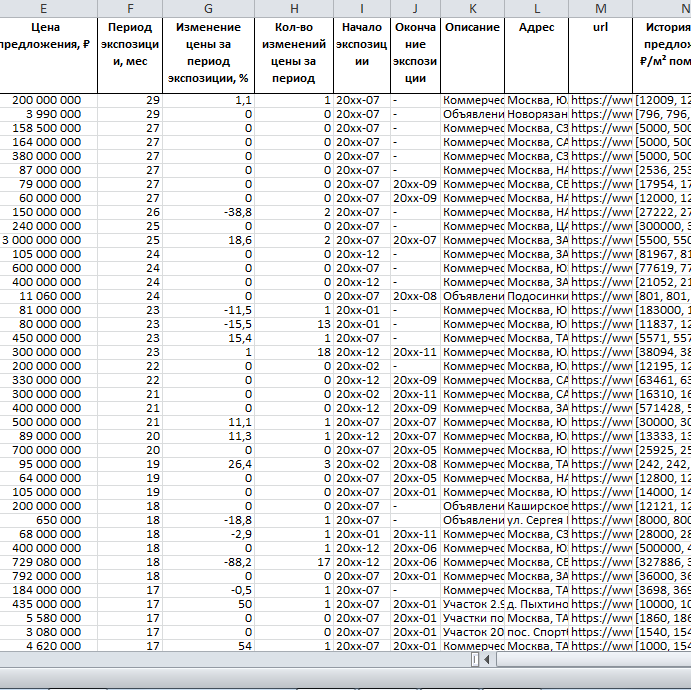Click the history cell '[327886, 3'
This screenshot has height=690, width=691.
point(661,562)
